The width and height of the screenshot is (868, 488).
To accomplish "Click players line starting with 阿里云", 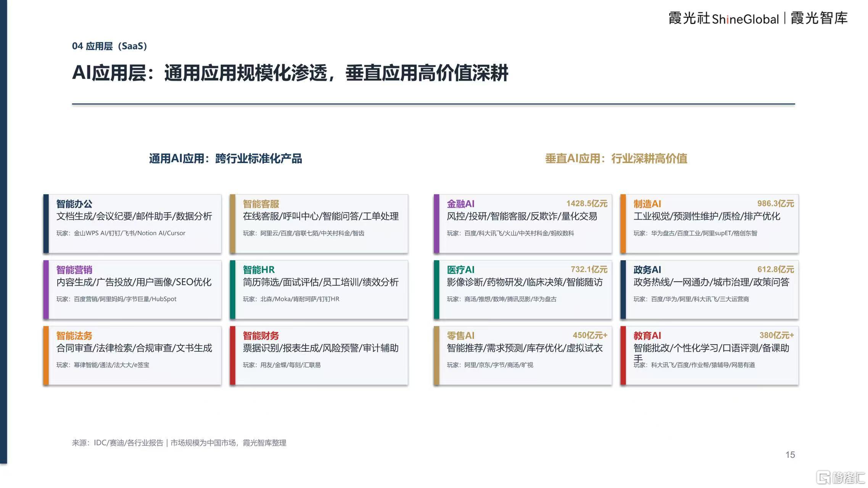I will click(303, 233).
